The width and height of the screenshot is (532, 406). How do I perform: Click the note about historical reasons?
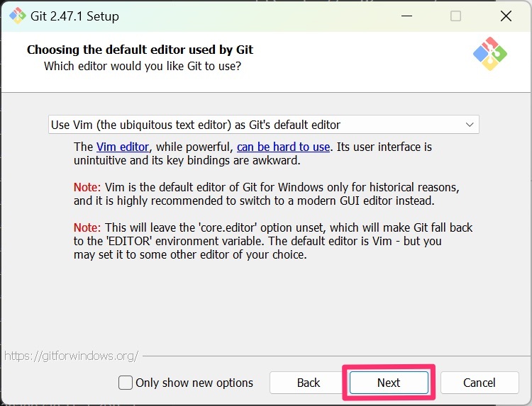point(266,194)
